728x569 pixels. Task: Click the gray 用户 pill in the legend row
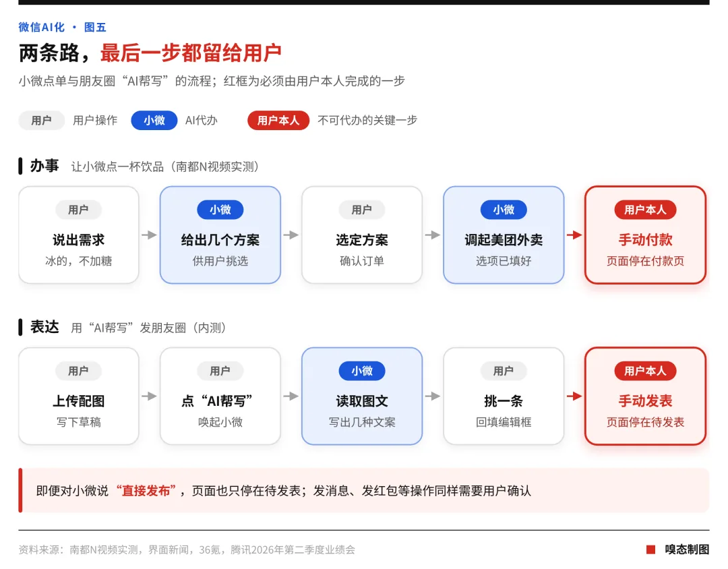[41, 121]
